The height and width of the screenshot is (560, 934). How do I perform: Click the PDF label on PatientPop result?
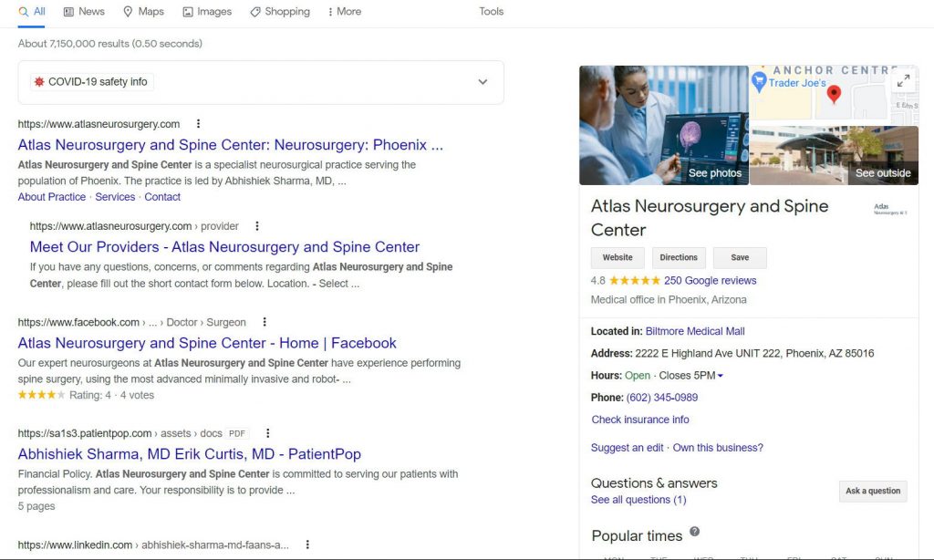click(x=237, y=434)
